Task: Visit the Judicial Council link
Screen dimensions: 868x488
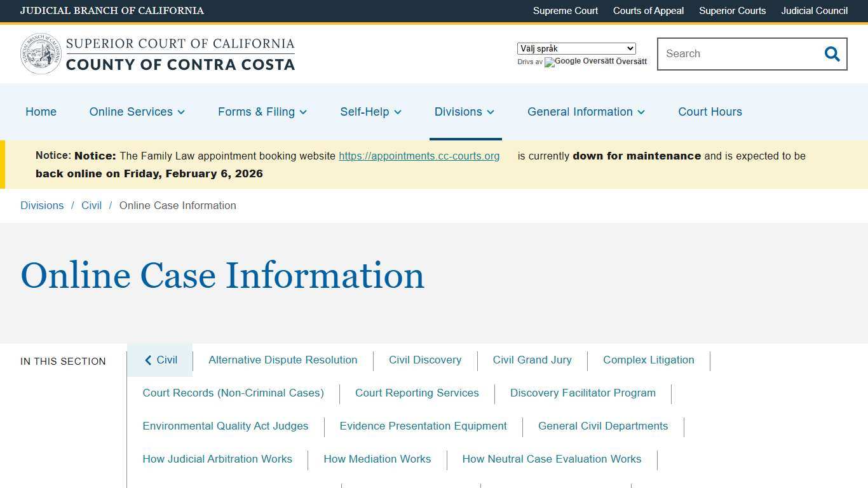Action: tap(814, 11)
